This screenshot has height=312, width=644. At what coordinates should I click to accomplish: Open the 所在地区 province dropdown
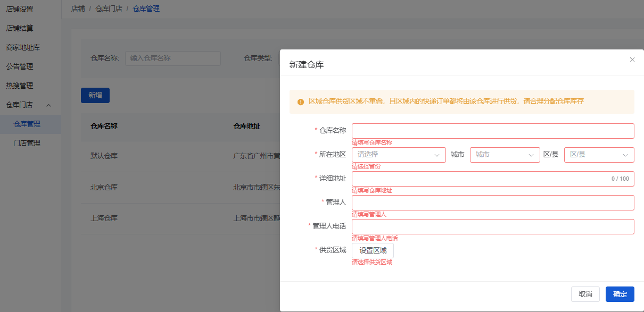pos(399,155)
